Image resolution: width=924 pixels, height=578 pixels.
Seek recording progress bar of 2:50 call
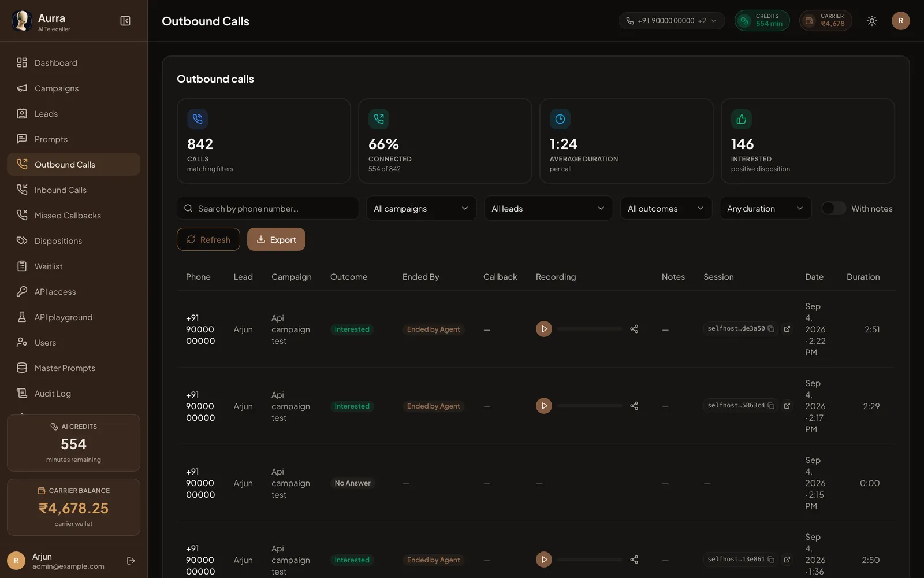click(590, 560)
